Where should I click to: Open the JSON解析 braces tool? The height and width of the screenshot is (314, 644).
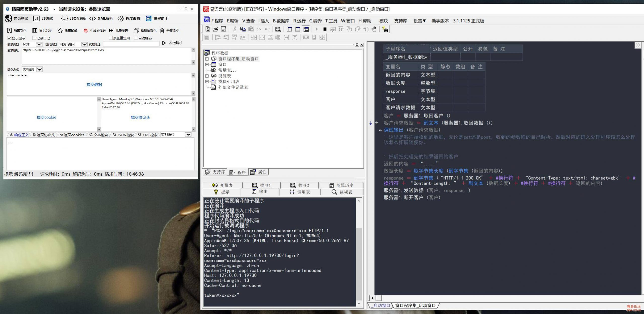pos(73,18)
